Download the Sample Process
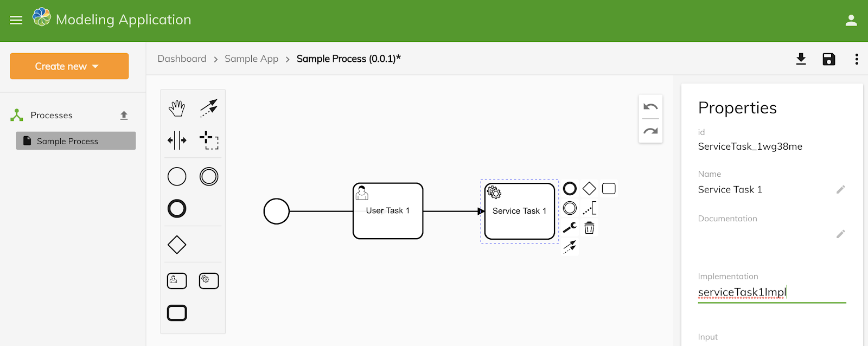The width and height of the screenshot is (868, 346). click(801, 59)
